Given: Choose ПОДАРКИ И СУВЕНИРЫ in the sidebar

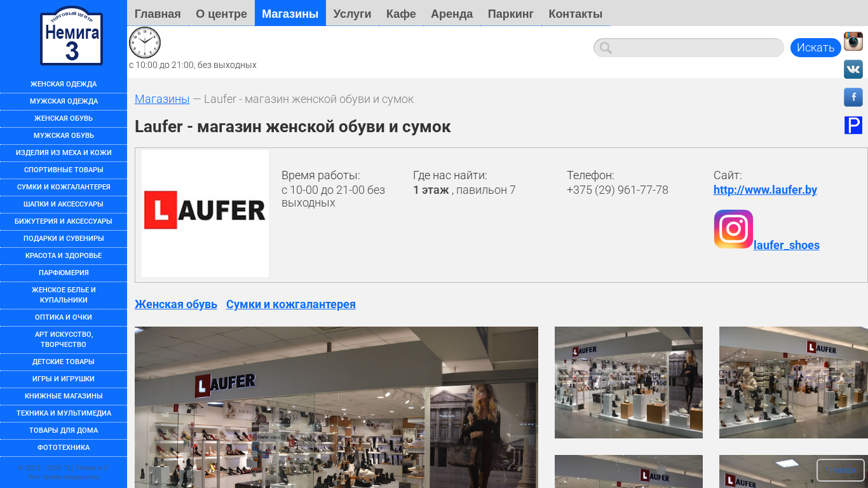Looking at the screenshot, I should [x=64, y=239].
